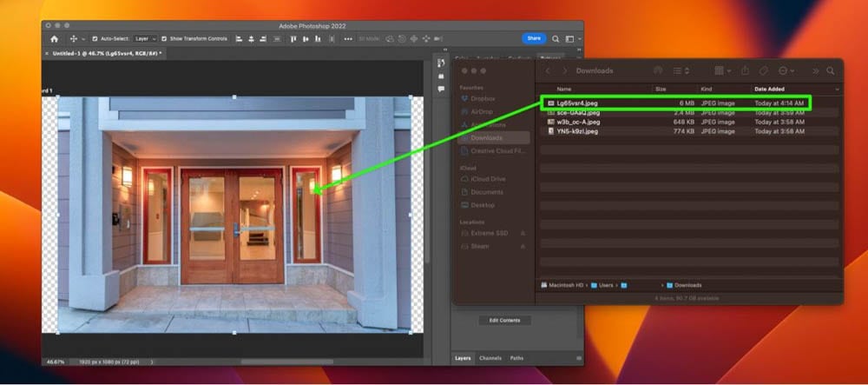Click Macintosh HD in Finder path bar
The height and width of the screenshot is (385, 868).
562,285
